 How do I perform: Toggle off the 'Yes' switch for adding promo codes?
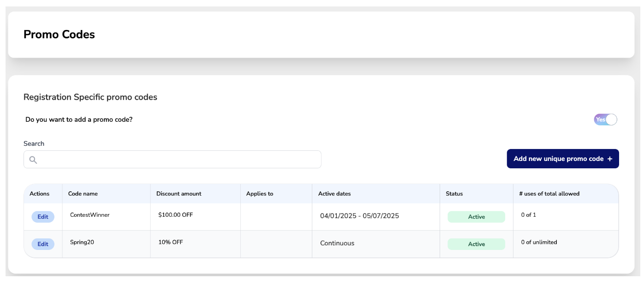pyautogui.click(x=605, y=119)
